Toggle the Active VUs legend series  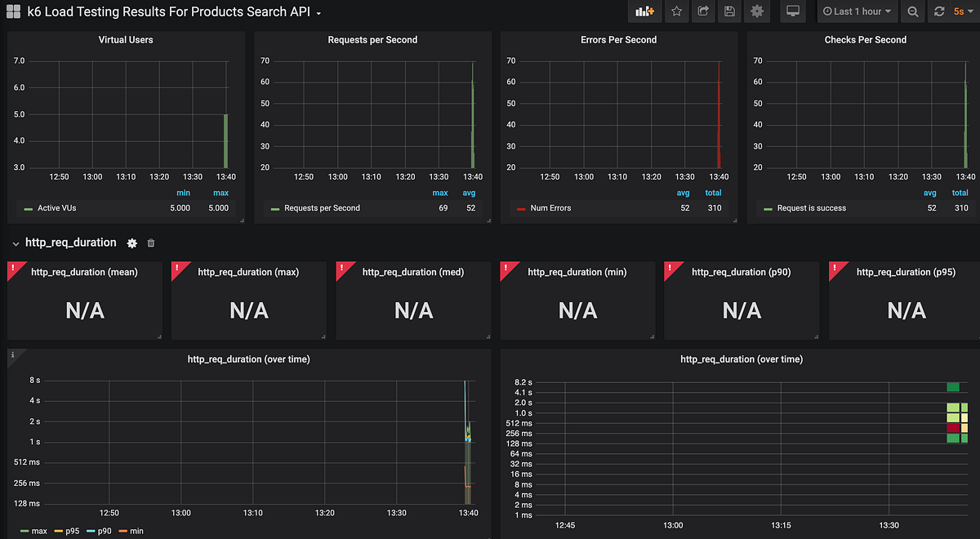click(54, 208)
